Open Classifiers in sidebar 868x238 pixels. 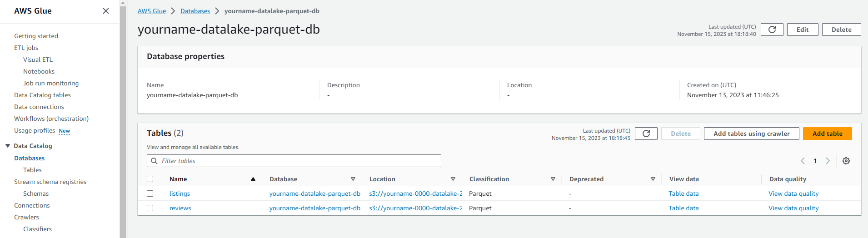point(37,229)
